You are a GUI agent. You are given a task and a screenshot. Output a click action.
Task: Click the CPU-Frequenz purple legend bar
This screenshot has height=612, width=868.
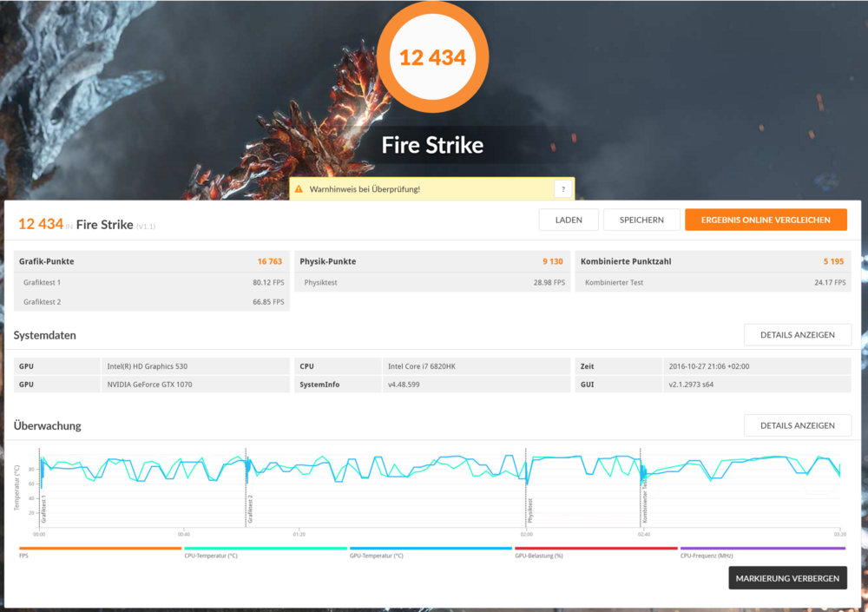[762, 549]
